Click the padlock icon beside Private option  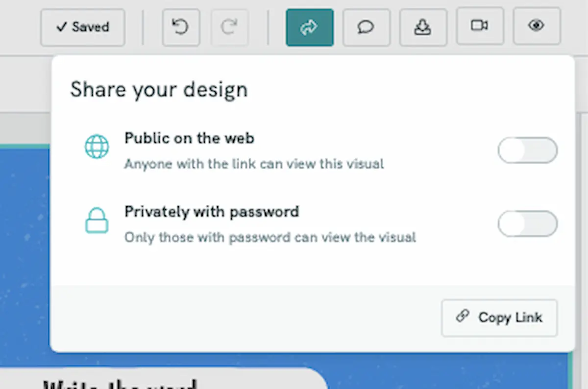[x=97, y=221]
